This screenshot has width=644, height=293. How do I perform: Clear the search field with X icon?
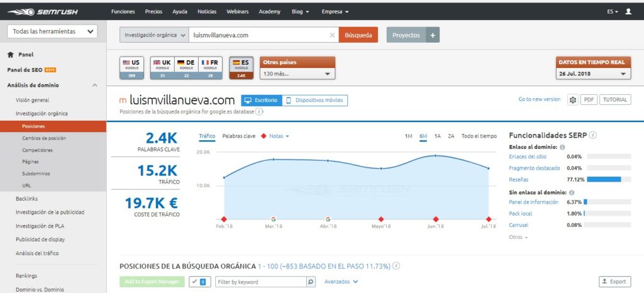(332, 35)
